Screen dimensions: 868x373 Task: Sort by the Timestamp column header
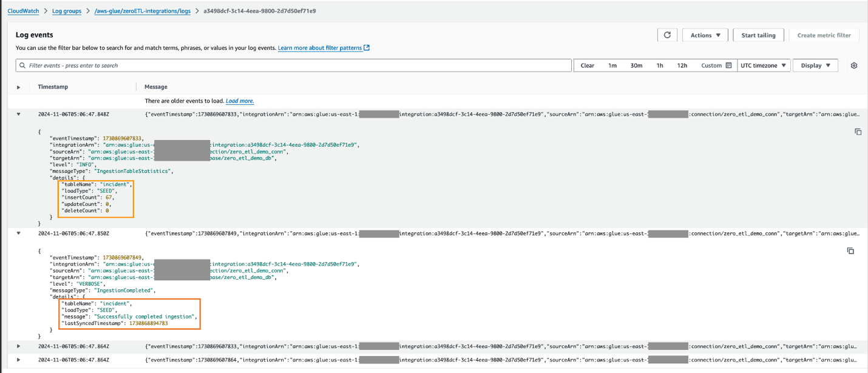tap(53, 87)
